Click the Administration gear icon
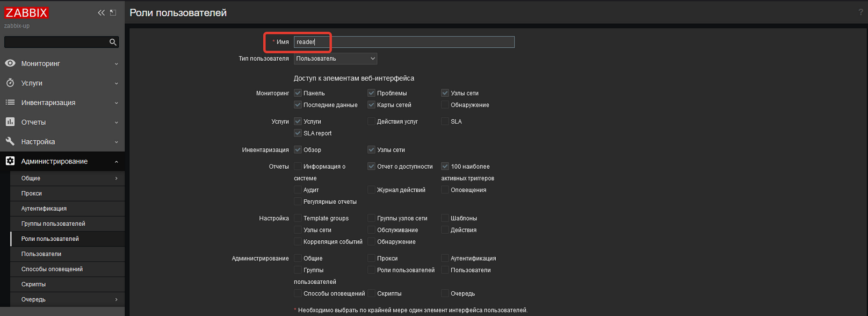Image resolution: width=868 pixels, height=316 pixels. [x=10, y=161]
